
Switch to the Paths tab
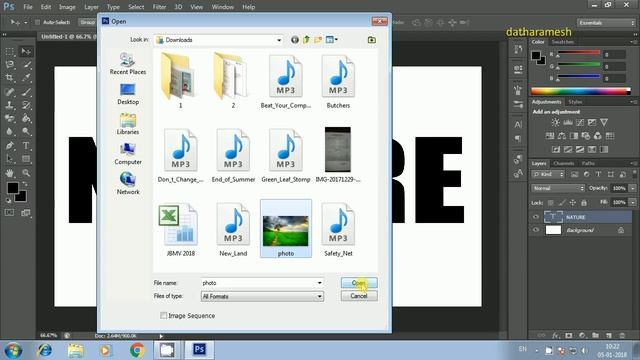point(588,163)
